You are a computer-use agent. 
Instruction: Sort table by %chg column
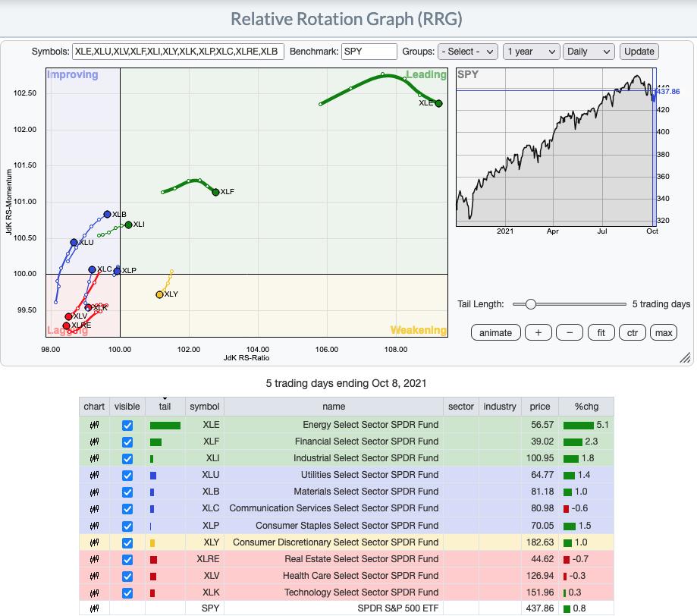[x=586, y=407]
